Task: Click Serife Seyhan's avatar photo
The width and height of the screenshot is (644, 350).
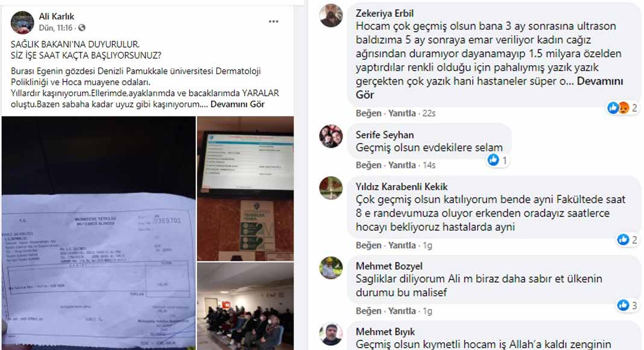Action: click(331, 136)
